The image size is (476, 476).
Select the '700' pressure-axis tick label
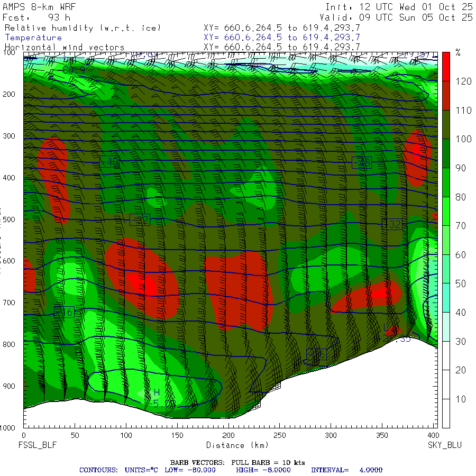coord(9,303)
